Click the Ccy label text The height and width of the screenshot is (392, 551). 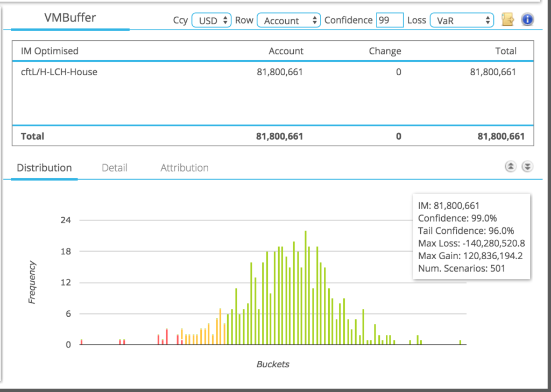tap(181, 20)
